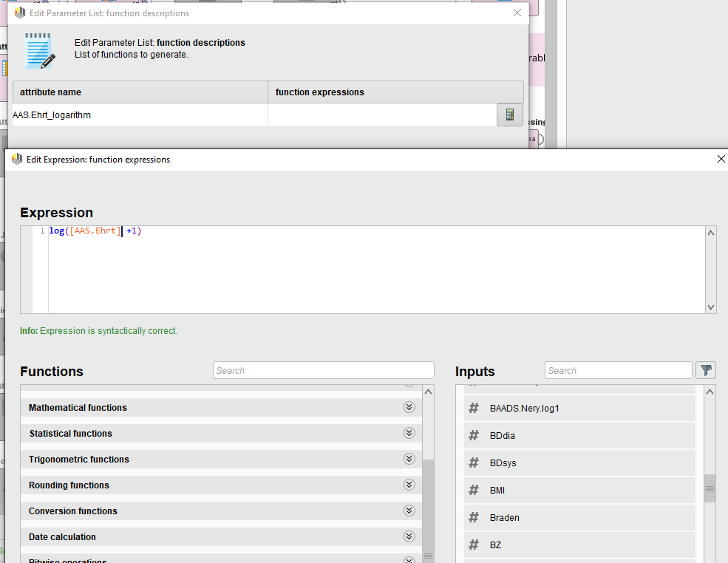Screen dimensions: 728x563
Task: Click the filter funnel icon beside Inputs search
Action: (706, 370)
